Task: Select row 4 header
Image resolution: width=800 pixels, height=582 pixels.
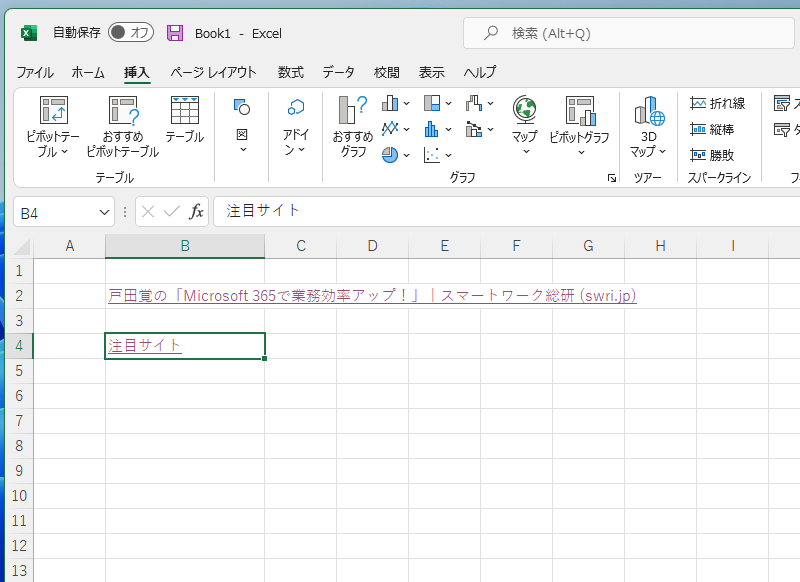Action: [x=19, y=345]
